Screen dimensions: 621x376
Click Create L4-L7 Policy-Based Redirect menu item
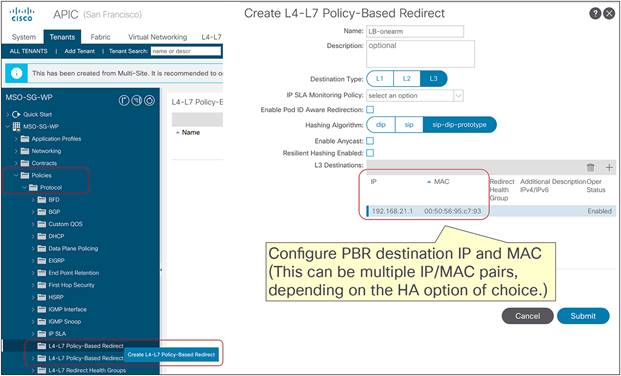click(171, 355)
